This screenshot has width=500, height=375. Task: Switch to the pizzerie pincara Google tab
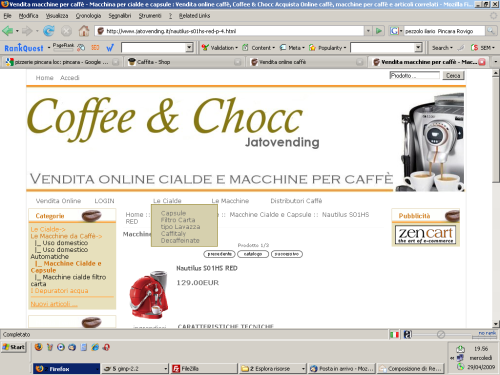[62, 62]
